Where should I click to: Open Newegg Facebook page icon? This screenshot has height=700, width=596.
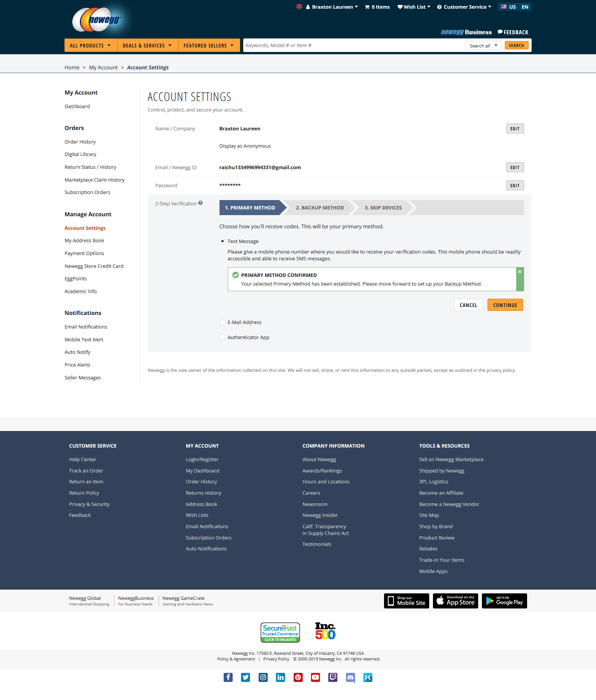(228, 677)
